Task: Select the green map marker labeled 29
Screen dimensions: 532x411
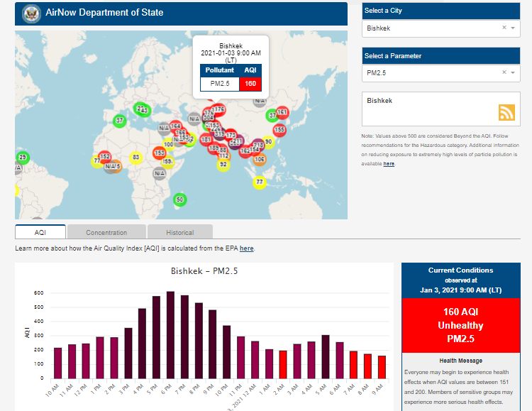Action: click(x=22, y=158)
